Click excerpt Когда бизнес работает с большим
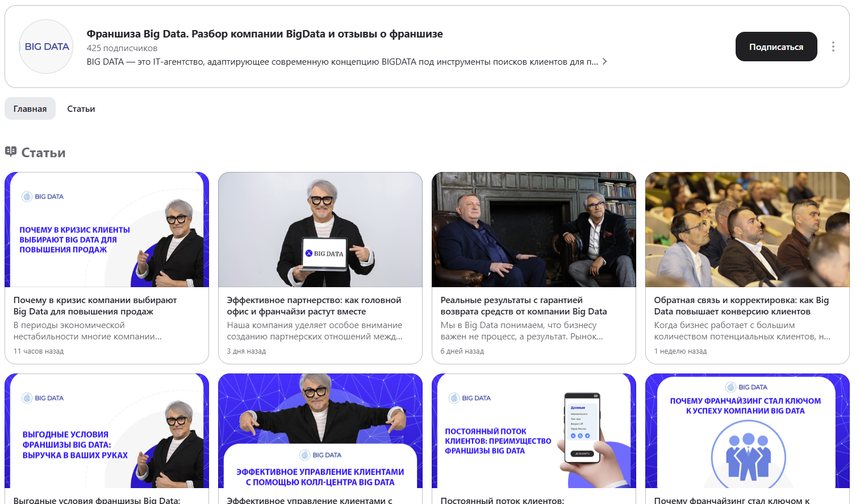Viewport: 860px width, 504px height. click(742, 331)
